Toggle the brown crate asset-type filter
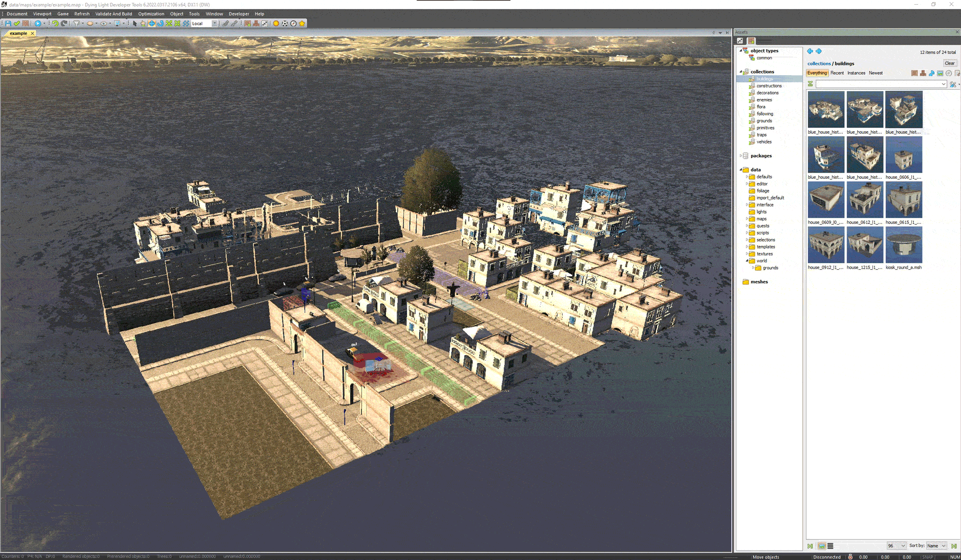 pyautogui.click(x=914, y=73)
